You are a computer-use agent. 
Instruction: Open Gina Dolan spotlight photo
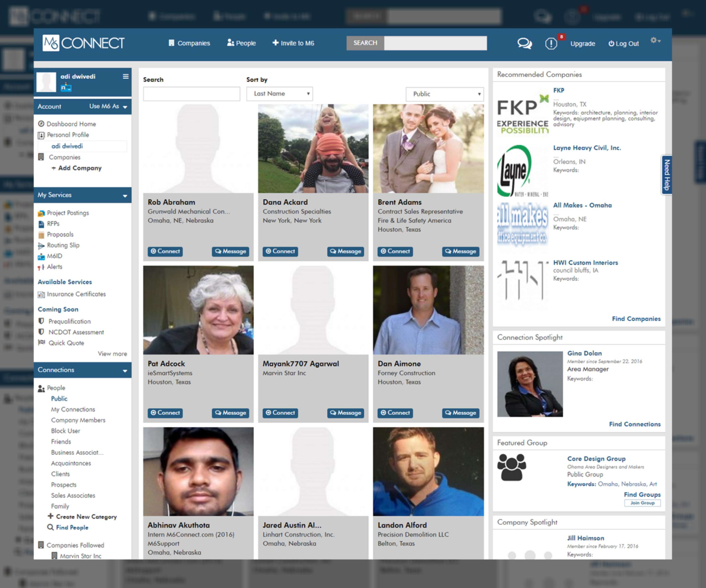530,384
